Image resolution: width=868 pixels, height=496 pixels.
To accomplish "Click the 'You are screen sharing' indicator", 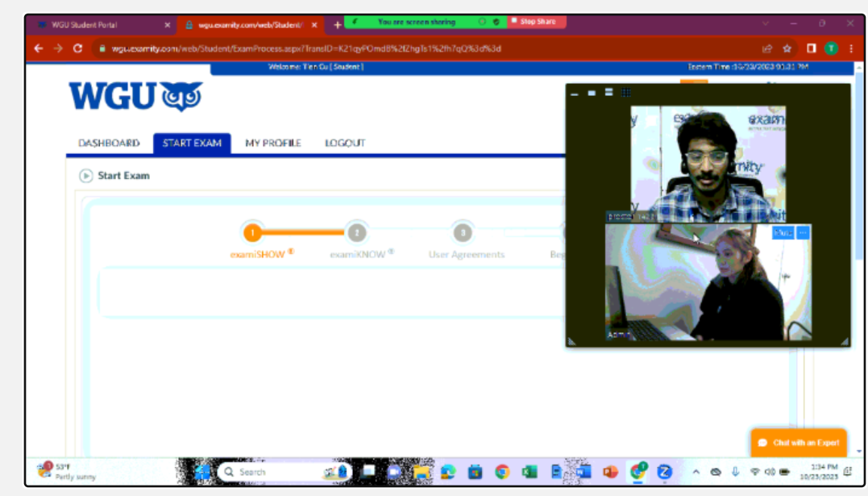I will point(417,22).
